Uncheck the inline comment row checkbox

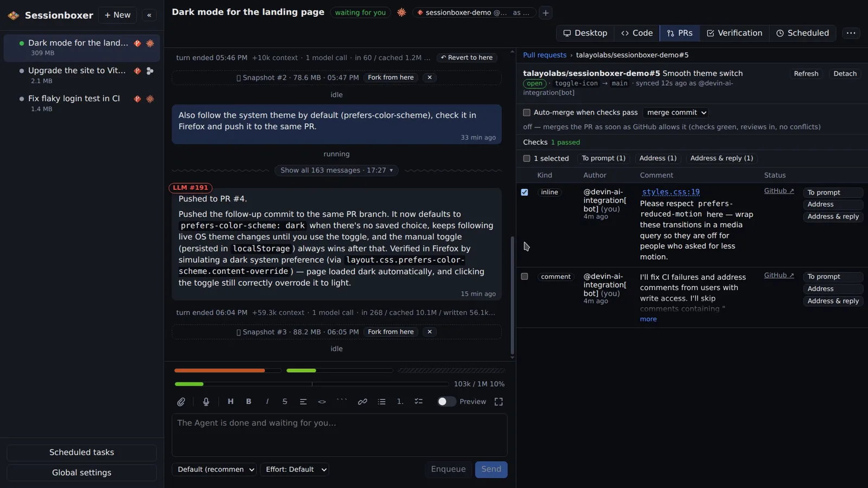point(524,192)
